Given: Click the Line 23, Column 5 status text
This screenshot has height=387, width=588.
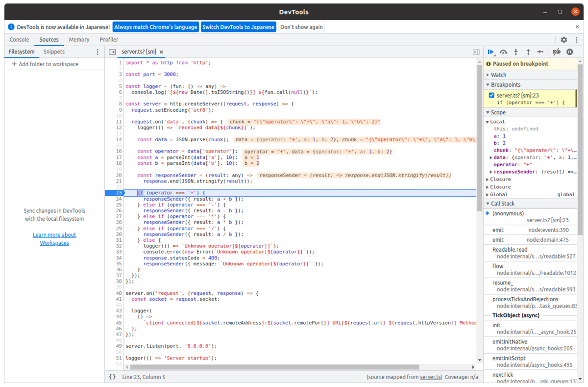Looking at the screenshot, I should pos(144,377).
